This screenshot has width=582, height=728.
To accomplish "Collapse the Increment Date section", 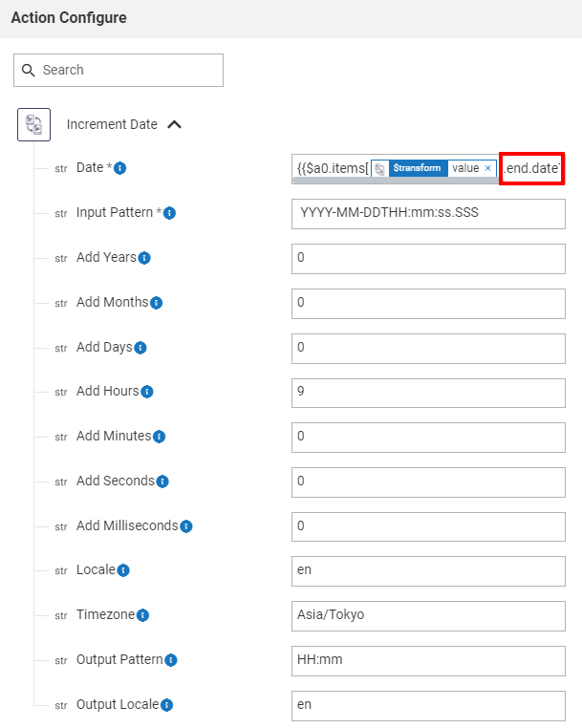I will click(x=174, y=124).
